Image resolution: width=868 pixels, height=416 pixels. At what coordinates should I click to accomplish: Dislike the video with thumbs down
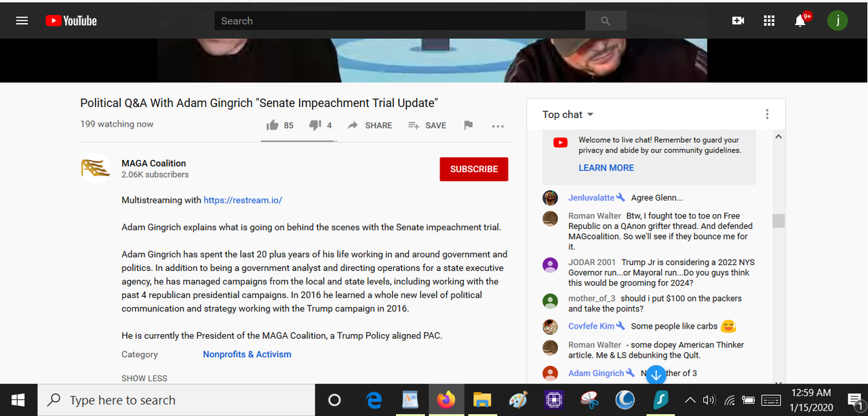click(x=321, y=125)
